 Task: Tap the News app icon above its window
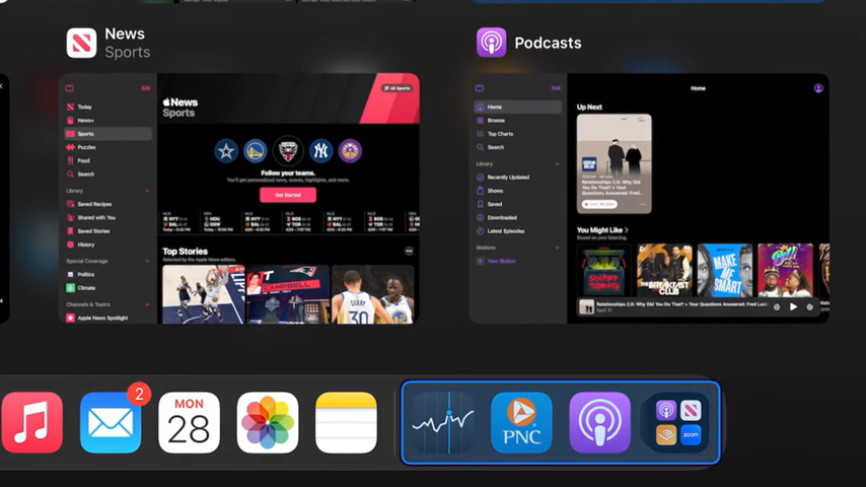tap(81, 43)
